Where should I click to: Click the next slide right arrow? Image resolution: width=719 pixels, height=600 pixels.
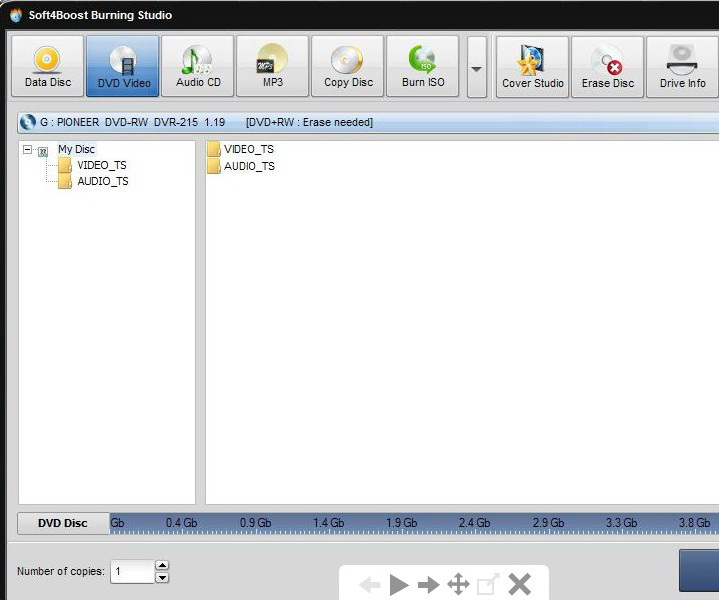pos(429,585)
